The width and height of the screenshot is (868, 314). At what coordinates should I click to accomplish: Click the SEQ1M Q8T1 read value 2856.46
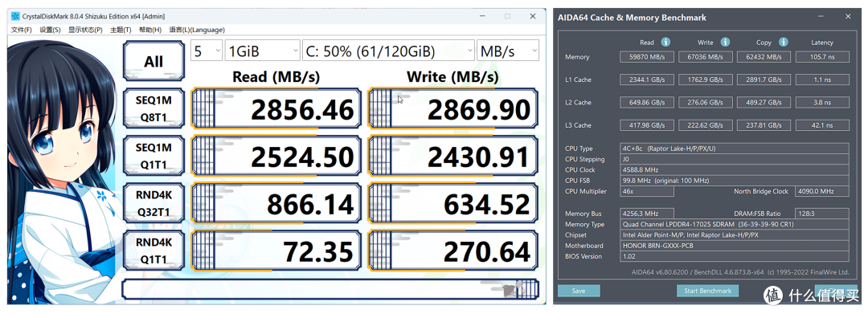point(276,109)
